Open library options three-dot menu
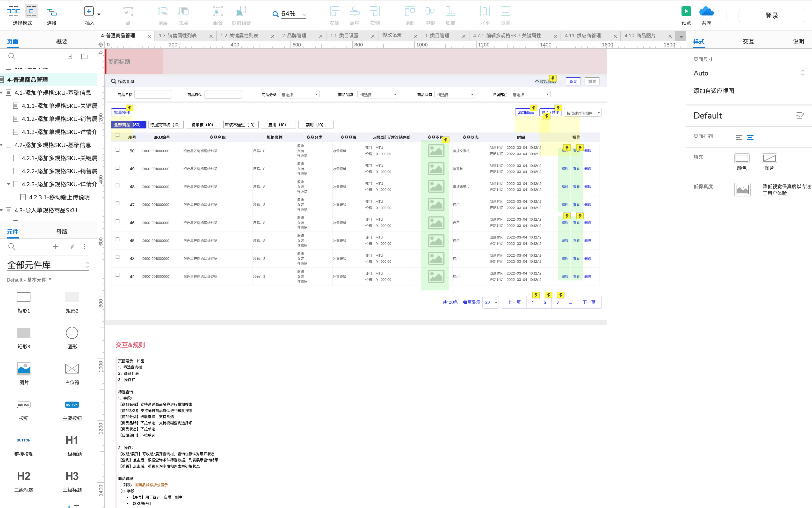The width and height of the screenshot is (812, 508). [x=84, y=247]
